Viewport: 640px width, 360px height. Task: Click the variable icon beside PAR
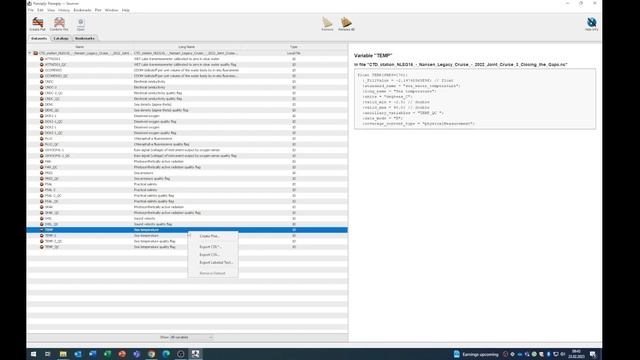(x=42, y=162)
